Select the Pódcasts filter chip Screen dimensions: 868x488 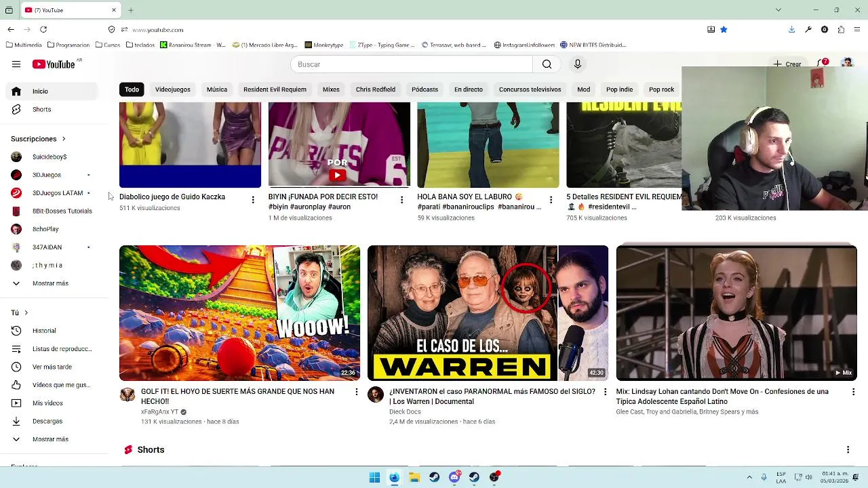point(425,89)
